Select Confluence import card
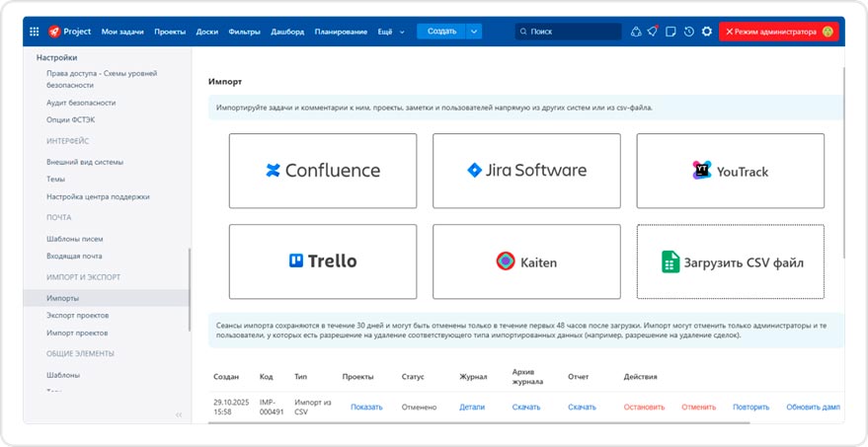Screen dimensions: 868x447 pyautogui.click(x=323, y=171)
